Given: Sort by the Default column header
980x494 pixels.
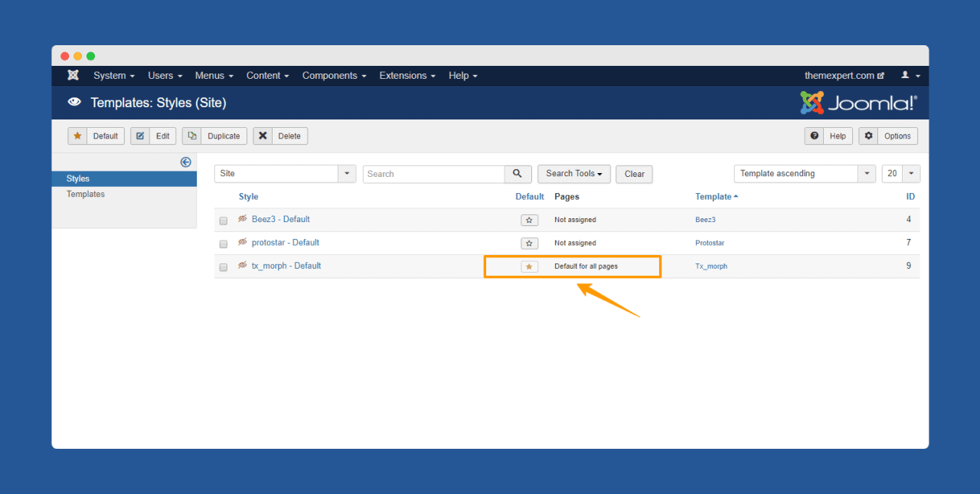Looking at the screenshot, I should pyautogui.click(x=530, y=197).
